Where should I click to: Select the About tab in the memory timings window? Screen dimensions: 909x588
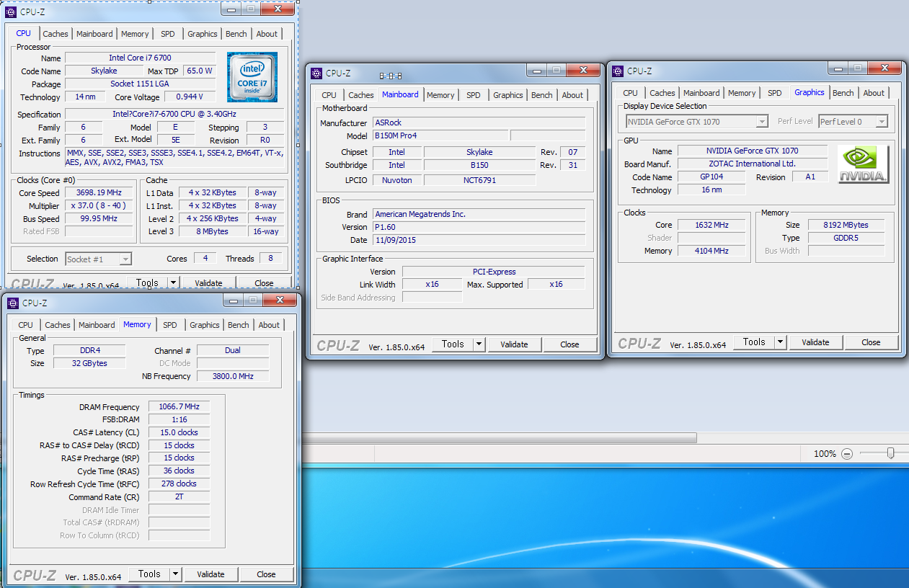(x=269, y=325)
